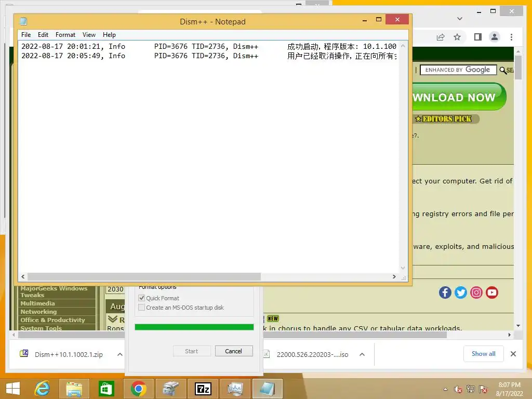Open Chrome profile avatar icon

point(495,37)
